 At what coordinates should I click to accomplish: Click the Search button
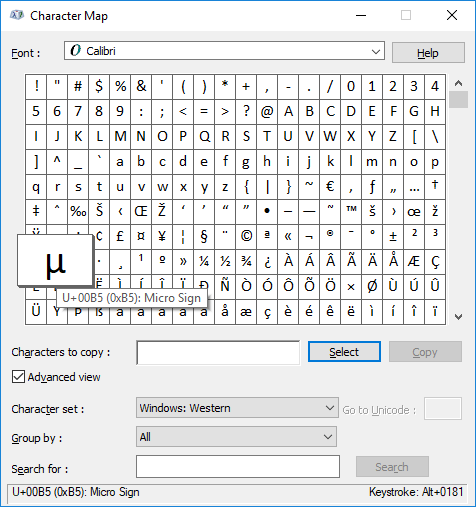(x=392, y=467)
